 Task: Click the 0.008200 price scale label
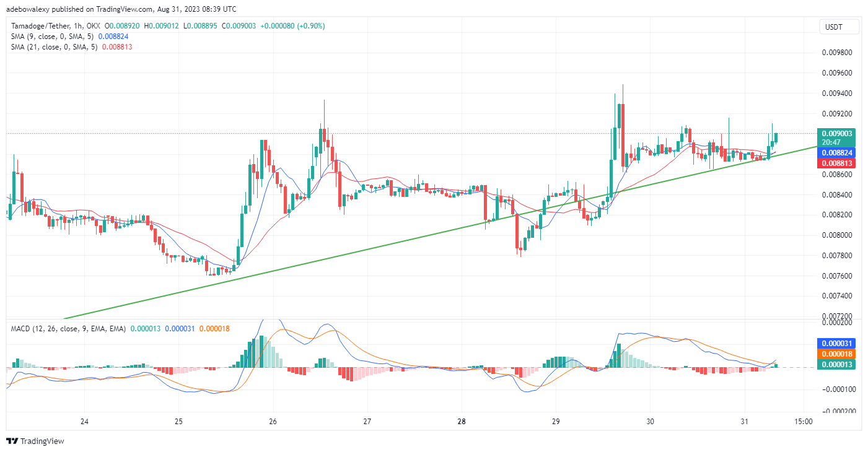click(x=837, y=215)
